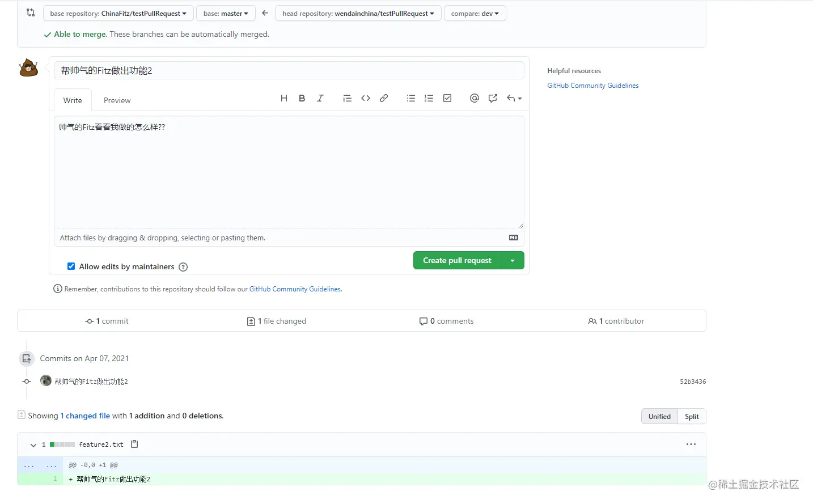The image size is (813, 504).
Task: Click the help icon beside Allow edits
Action: pyautogui.click(x=183, y=267)
